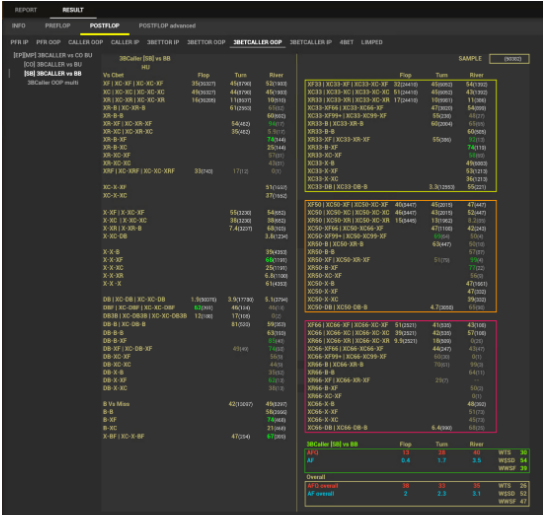The image size is (543, 515).
Task: Open the 3BETTOR OOP category
Action: (x=206, y=42)
